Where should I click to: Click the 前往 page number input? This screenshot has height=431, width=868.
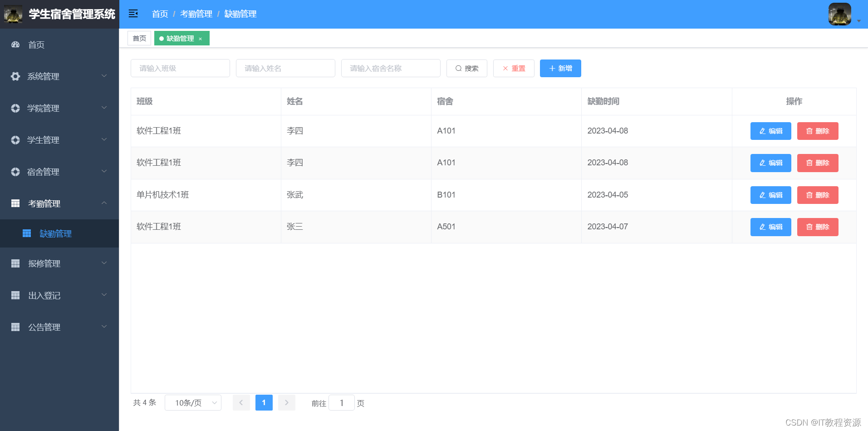point(342,403)
